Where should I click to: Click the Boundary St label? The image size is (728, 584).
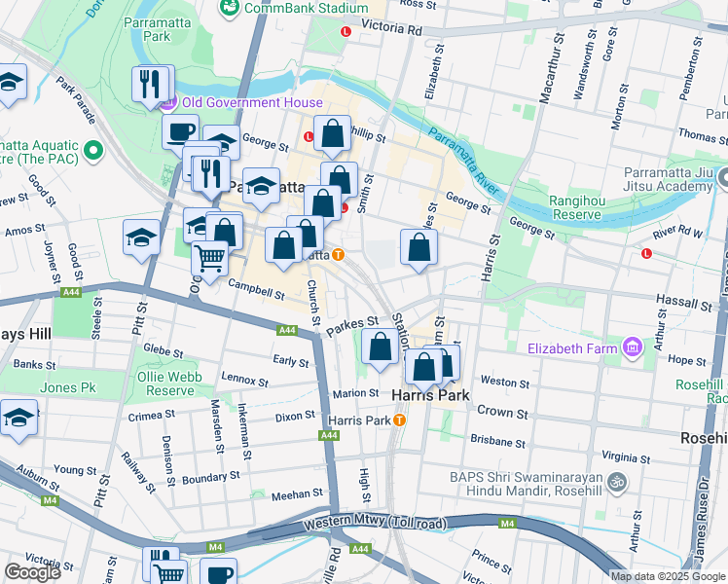pos(211,478)
